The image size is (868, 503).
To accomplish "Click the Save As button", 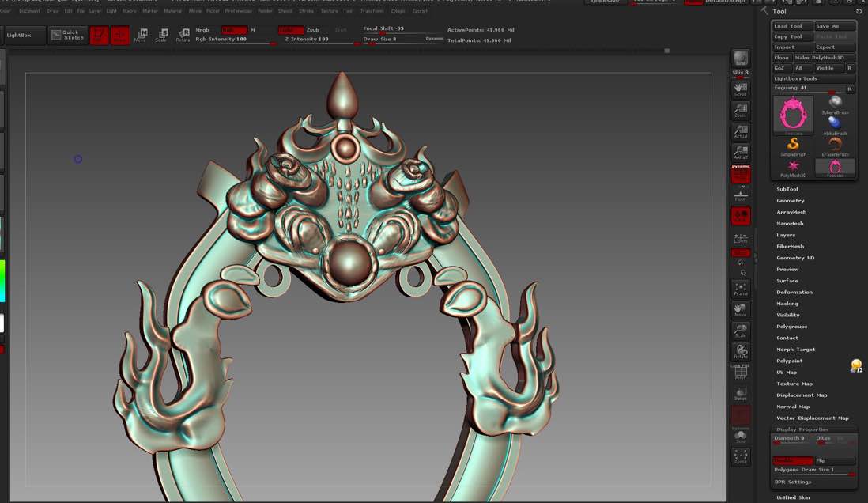I will (x=835, y=26).
